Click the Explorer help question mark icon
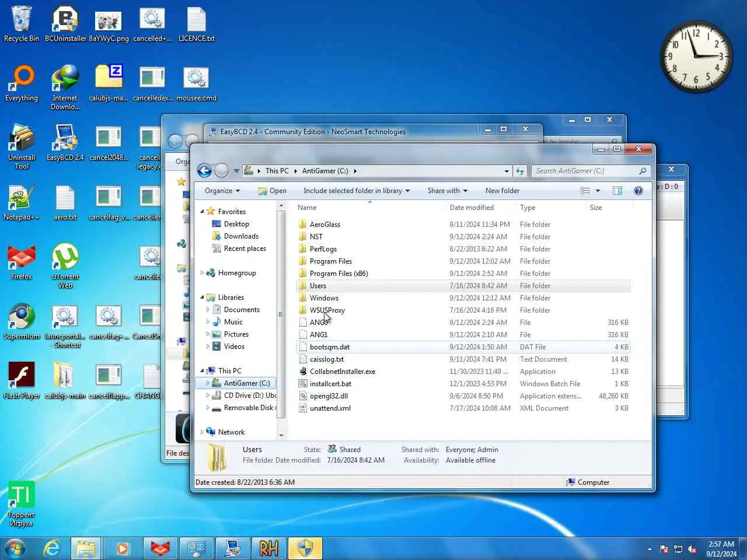This screenshot has height=560, width=747. (638, 191)
